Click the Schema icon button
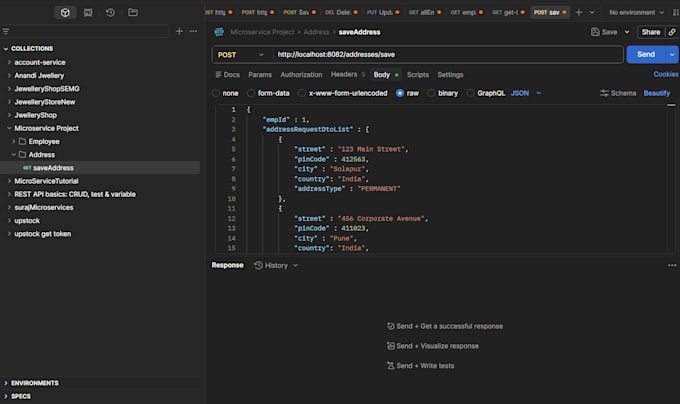This screenshot has height=404, width=680. [618, 93]
